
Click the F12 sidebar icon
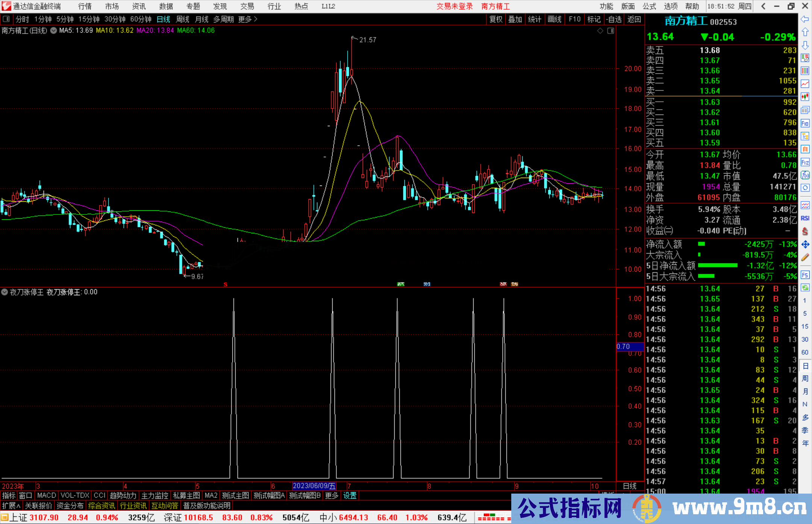805,162
